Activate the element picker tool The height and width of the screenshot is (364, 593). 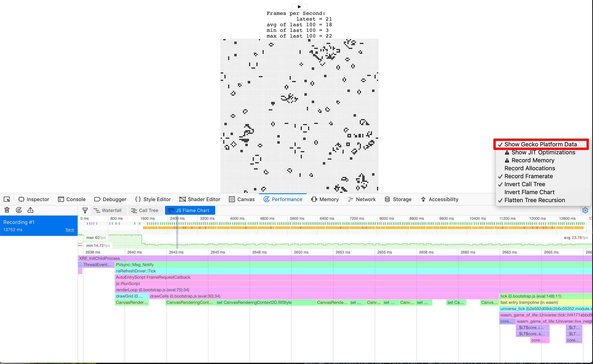coord(7,199)
